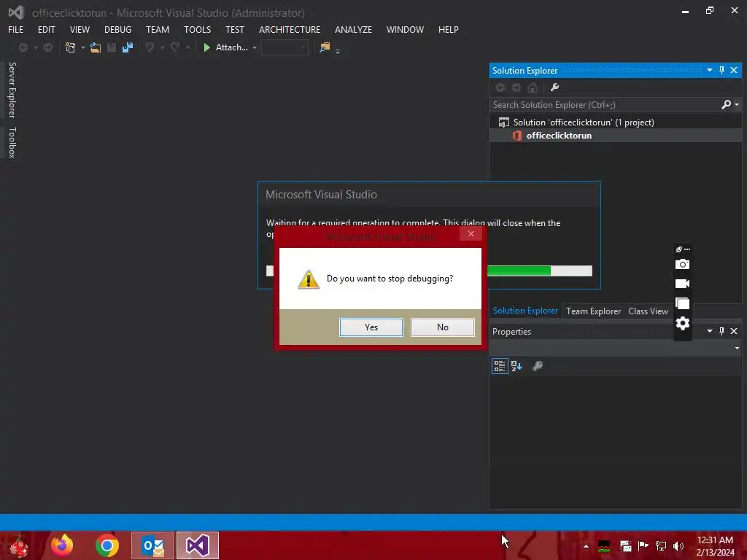Switch to the Solution Explorer bottom tab

coord(525,311)
